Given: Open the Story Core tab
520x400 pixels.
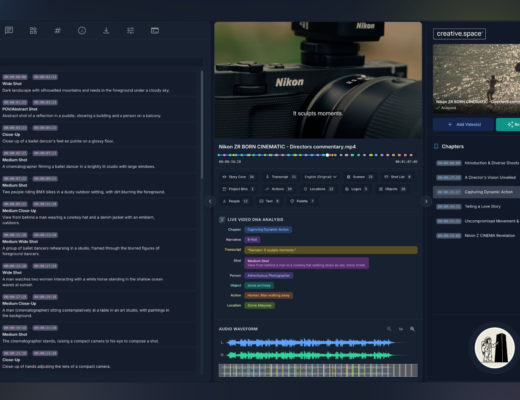Looking at the screenshot, I should pos(238,177).
